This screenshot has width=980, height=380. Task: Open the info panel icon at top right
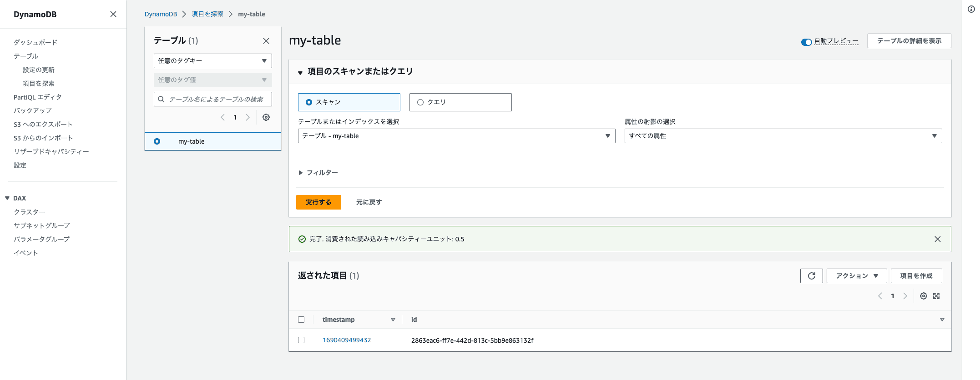tap(971, 9)
